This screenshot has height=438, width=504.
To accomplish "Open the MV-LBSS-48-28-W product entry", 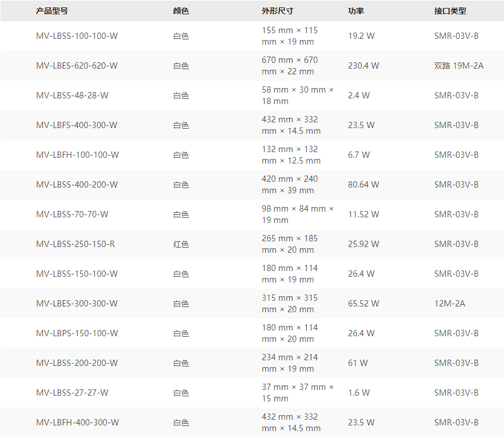I will (x=72, y=95).
